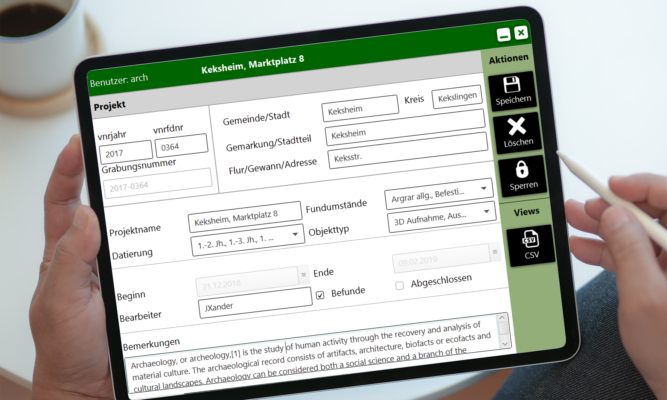Open the Ende date calendar picker
This screenshot has height=400, width=667.
point(490,255)
